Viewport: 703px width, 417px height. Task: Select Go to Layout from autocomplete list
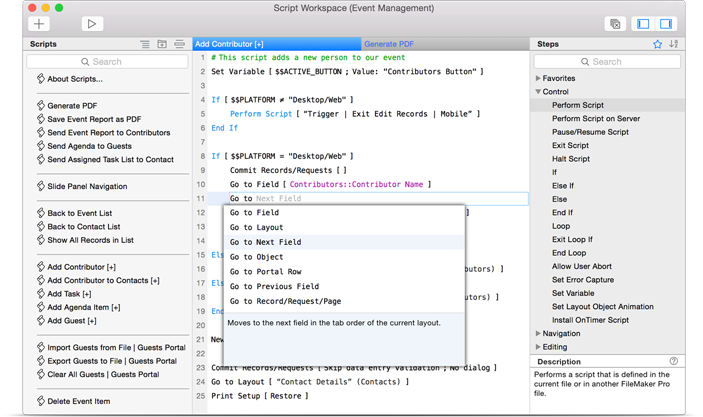pyautogui.click(x=256, y=228)
